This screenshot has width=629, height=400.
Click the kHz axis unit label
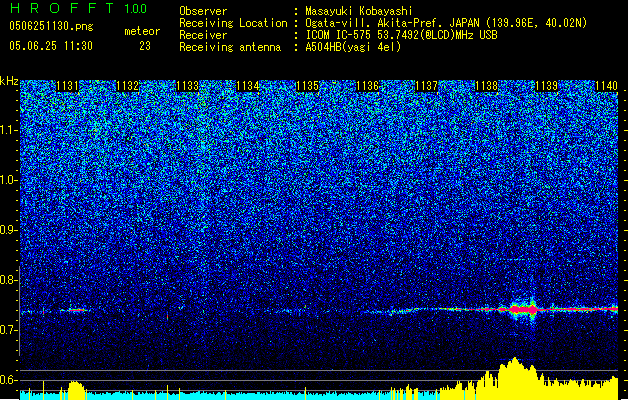point(9,81)
